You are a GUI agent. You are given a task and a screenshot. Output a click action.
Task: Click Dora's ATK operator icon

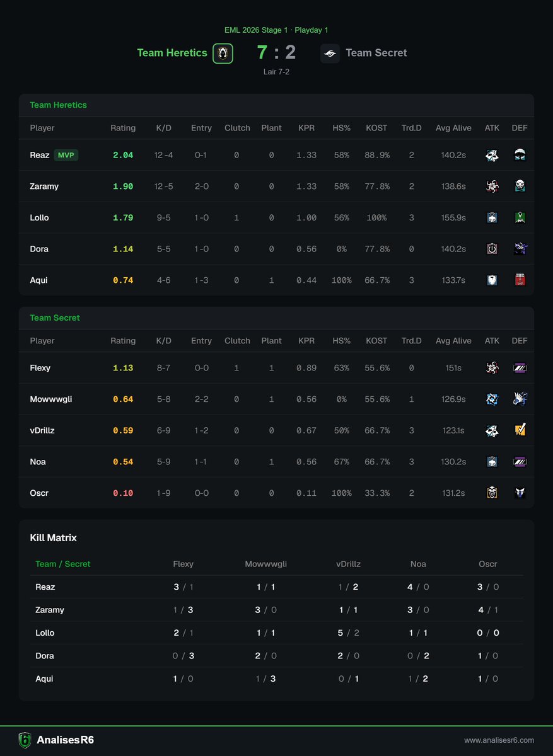492,249
